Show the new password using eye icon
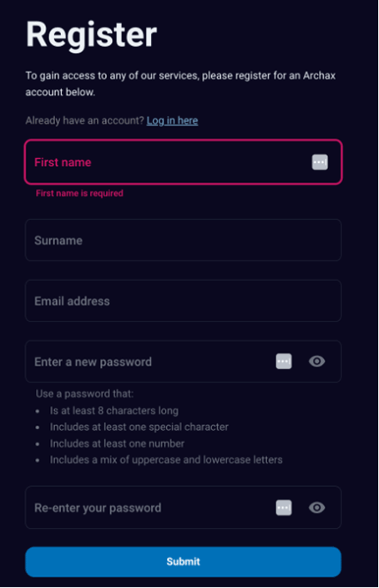Screen dimensions: 379x588 coord(316,362)
